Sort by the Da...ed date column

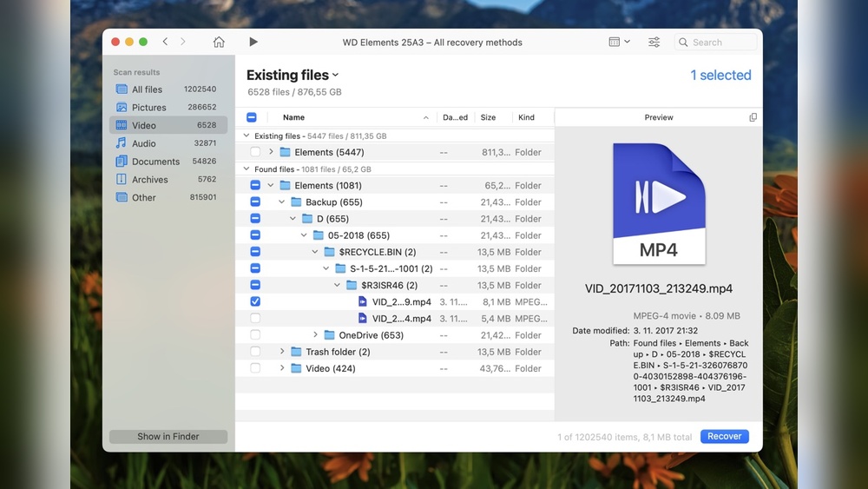(x=455, y=117)
